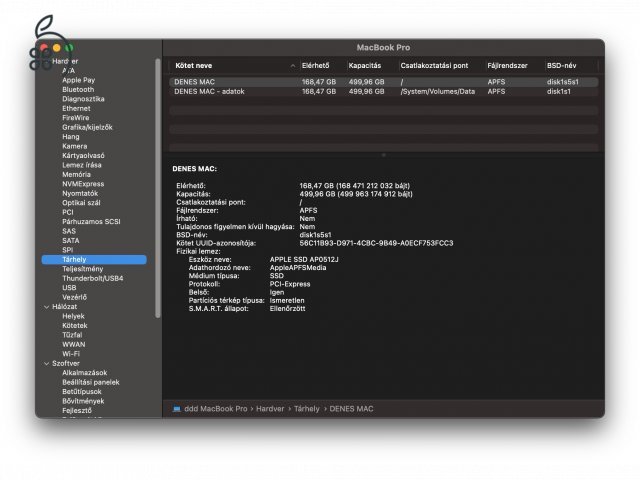The width and height of the screenshot is (640, 480).
Task: Click the laptop icon in path bar
Action: click(177, 409)
